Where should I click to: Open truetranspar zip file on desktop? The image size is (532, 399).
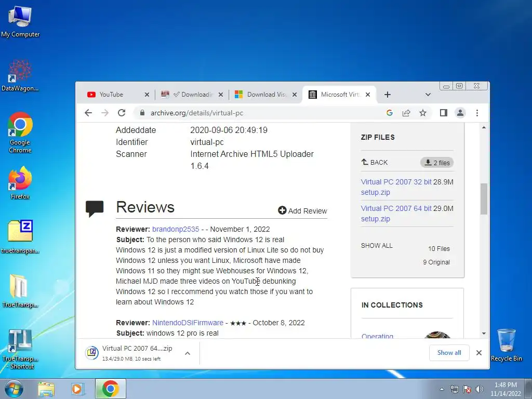[20, 236]
